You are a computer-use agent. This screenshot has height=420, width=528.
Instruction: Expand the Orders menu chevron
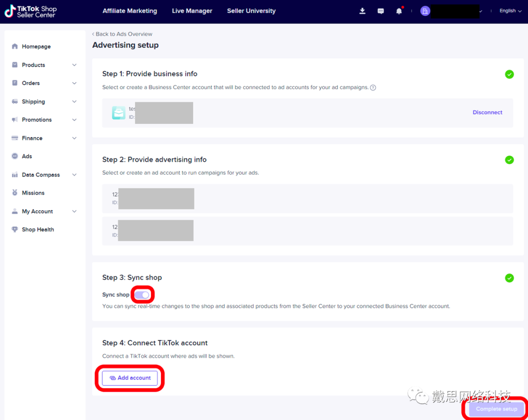point(74,83)
